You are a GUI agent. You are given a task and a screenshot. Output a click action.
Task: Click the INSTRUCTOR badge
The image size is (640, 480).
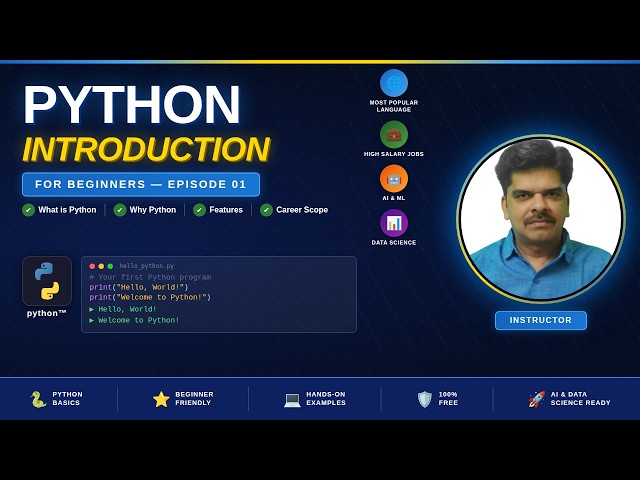point(541,320)
